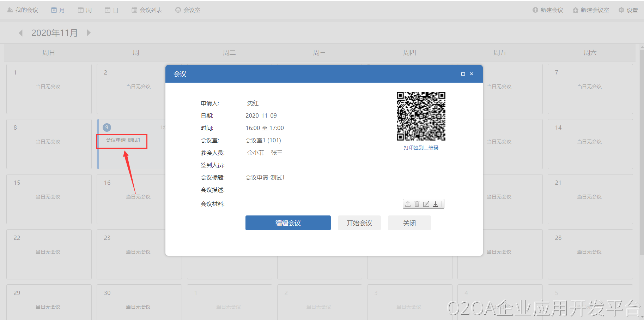
Task: Click the trash icon to delete material
Action: (417, 204)
